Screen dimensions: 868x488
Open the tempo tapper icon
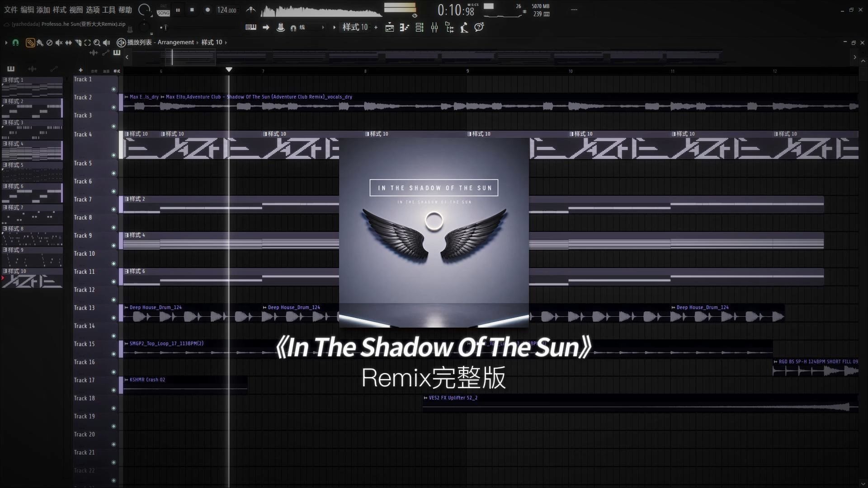point(464,28)
